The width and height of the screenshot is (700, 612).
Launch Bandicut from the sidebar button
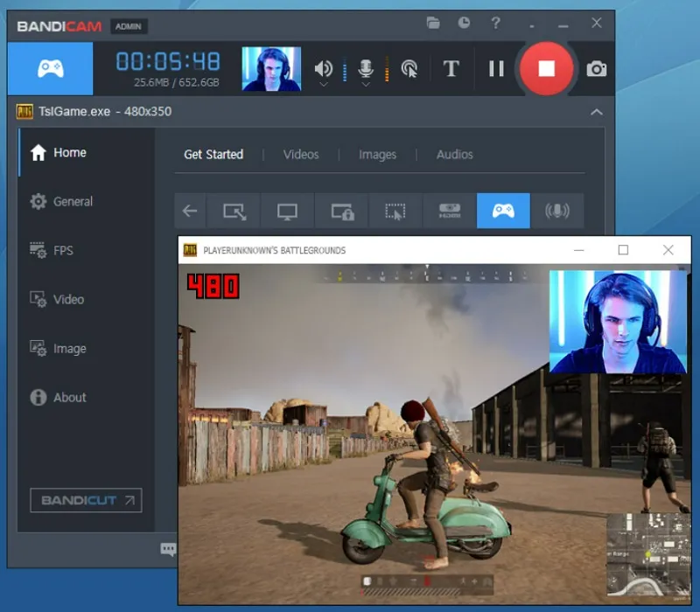click(x=85, y=500)
